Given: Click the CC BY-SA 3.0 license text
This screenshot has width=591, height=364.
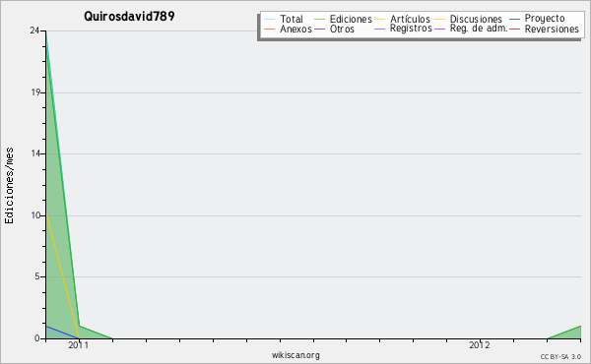Looking at the screenshot, I should click(560, 356).
